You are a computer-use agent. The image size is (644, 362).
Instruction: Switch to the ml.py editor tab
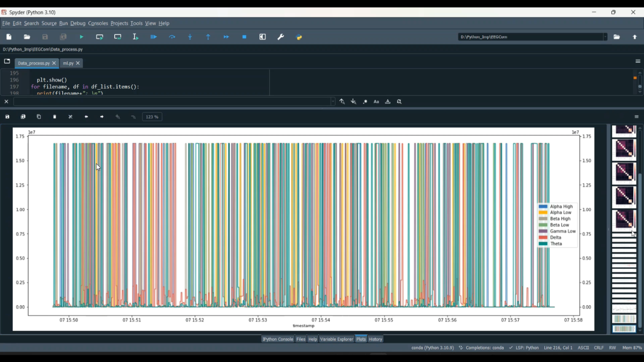(x=68, y=63)
